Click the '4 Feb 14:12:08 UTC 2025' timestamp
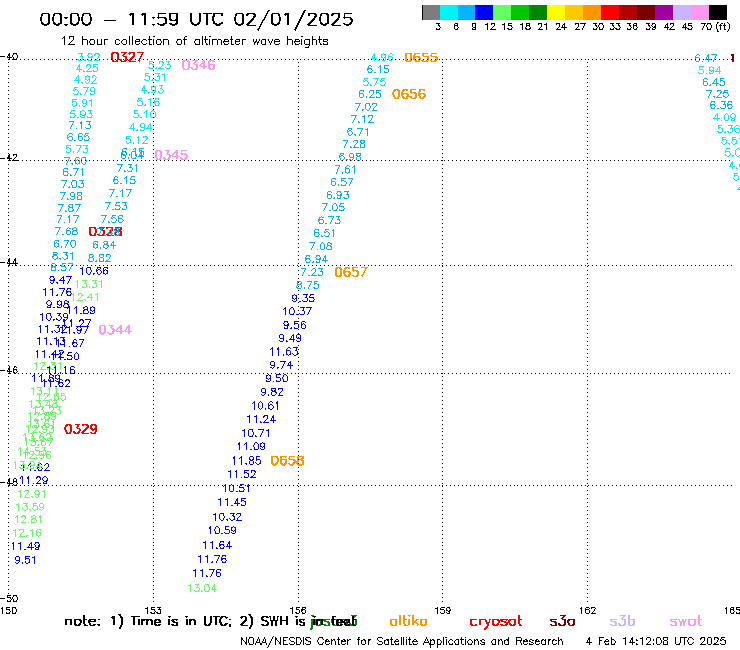Screen dimensions: 740x650 656,642
